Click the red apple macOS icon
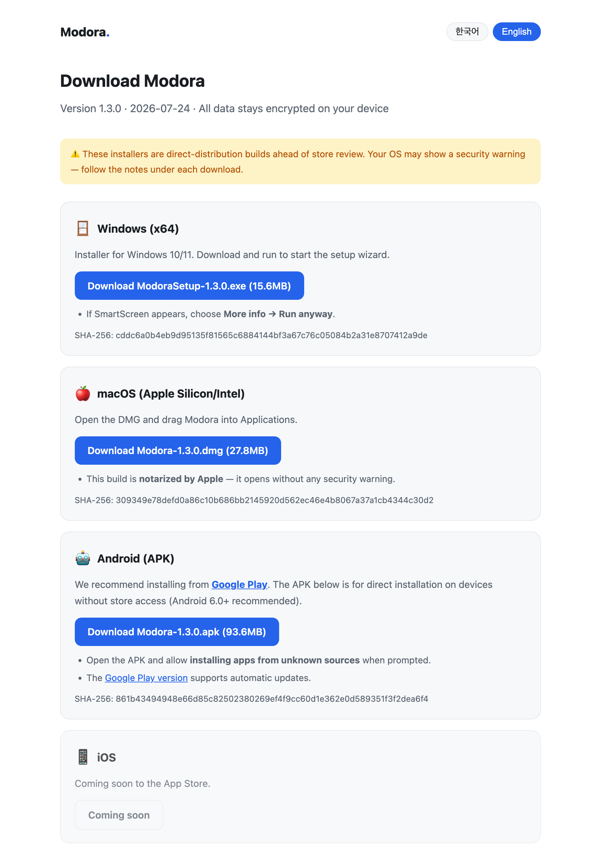Viewport: 601px width, 868px height. click(82, 393)
